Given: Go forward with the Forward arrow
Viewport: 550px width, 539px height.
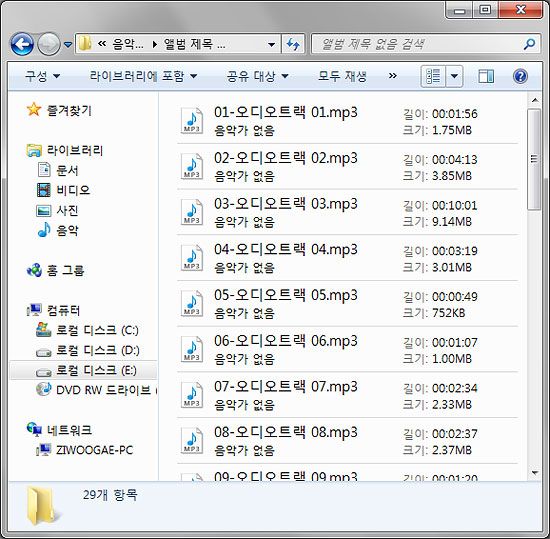Looking at the screenshot, I should click(x=48, y=44).
